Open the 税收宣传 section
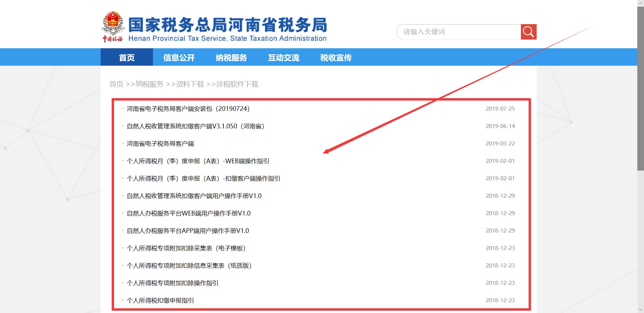Image resolution: width=644 pixels, height=313 pixels. pos(336,57)
